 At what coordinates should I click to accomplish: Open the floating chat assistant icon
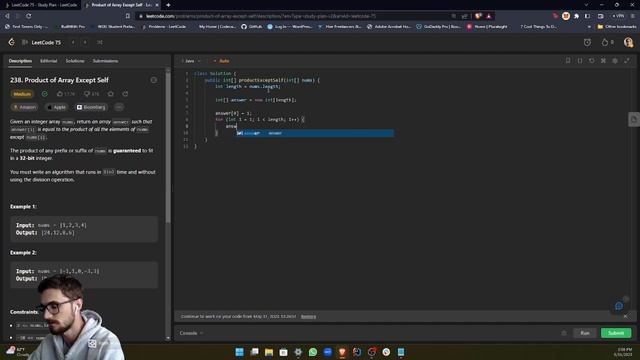coord(619,306)
